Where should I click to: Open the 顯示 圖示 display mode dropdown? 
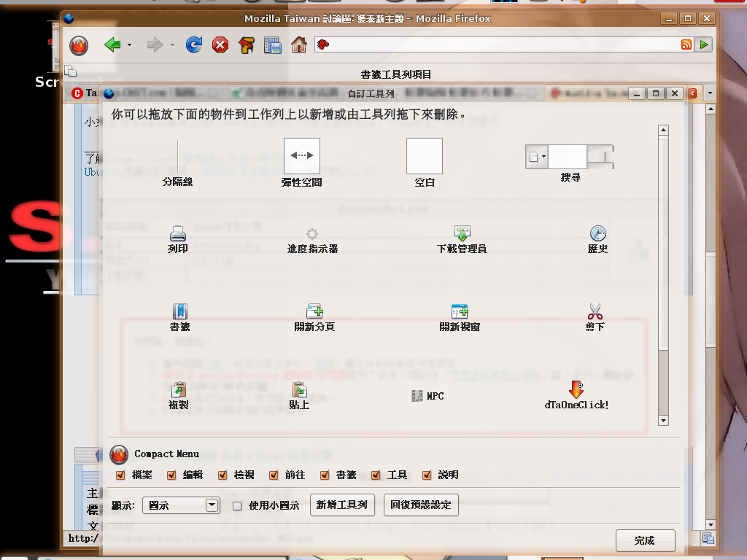(181, 505)
